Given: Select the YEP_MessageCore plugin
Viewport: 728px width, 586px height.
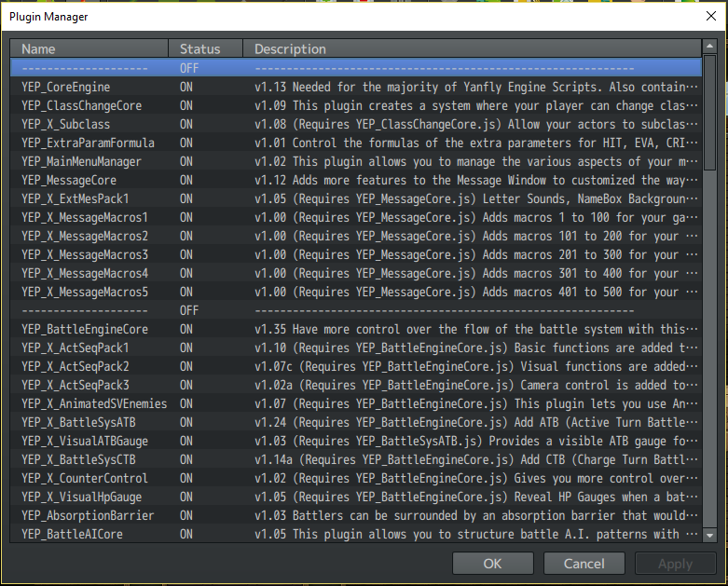Looking at the screenshot, I should pyautogui.click(x=356, y=180).
